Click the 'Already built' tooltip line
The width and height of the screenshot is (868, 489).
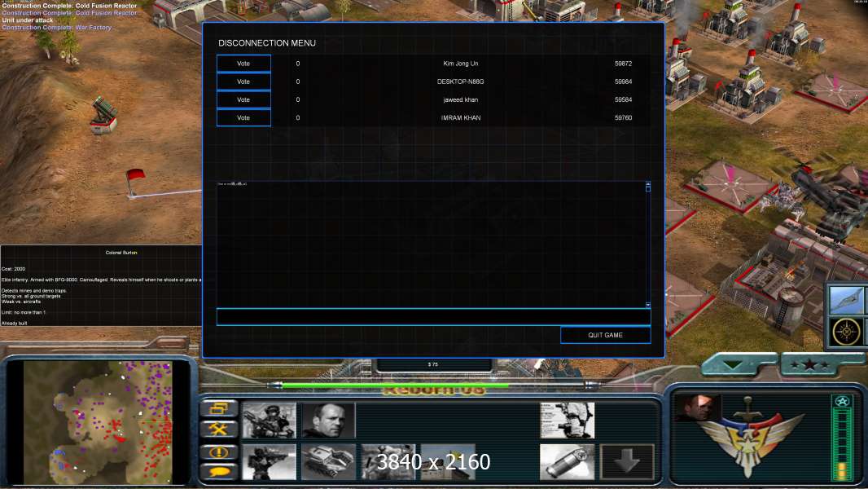pyautogui.click(x=14, y=323)
